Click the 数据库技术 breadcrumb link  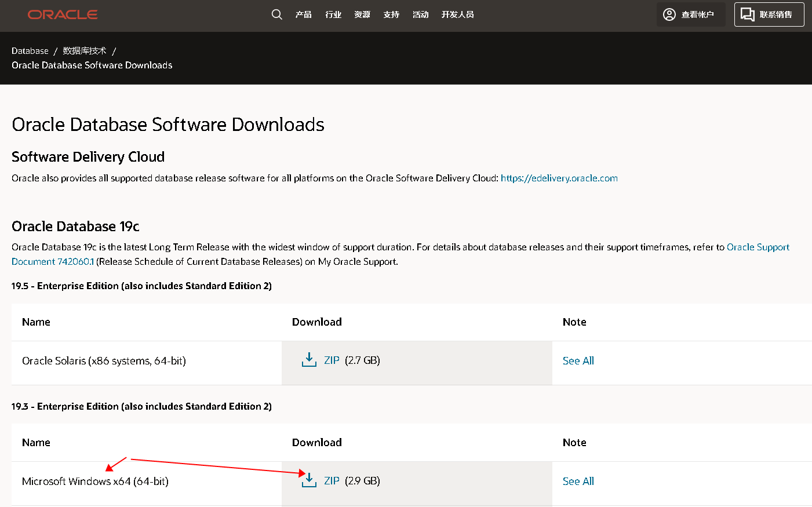[85, 51]
